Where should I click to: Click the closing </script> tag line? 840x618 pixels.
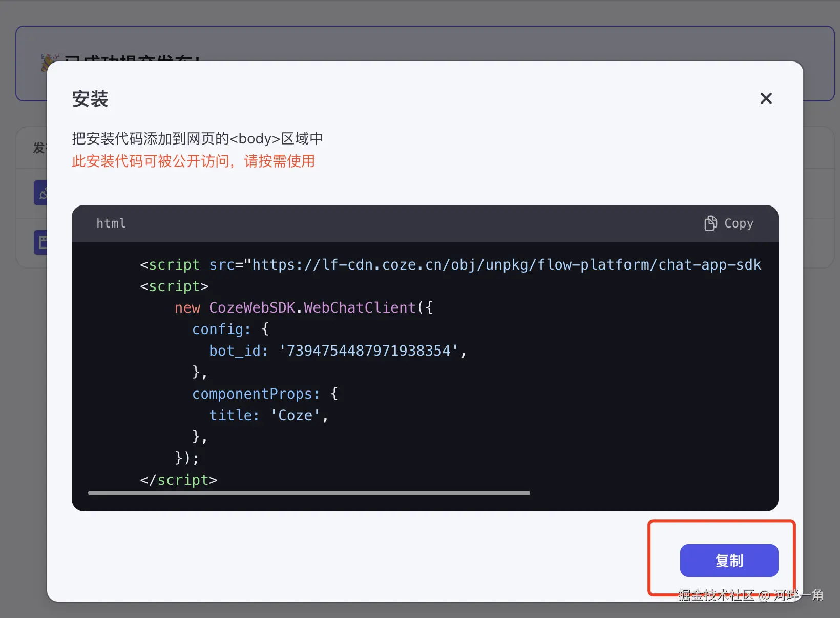179,480
